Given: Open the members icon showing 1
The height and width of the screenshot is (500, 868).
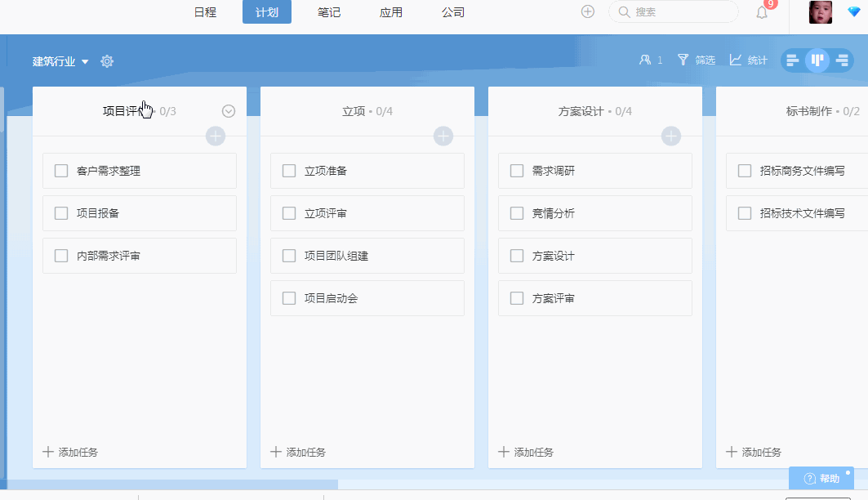Looking at the screenshot, I should (651, 60).
